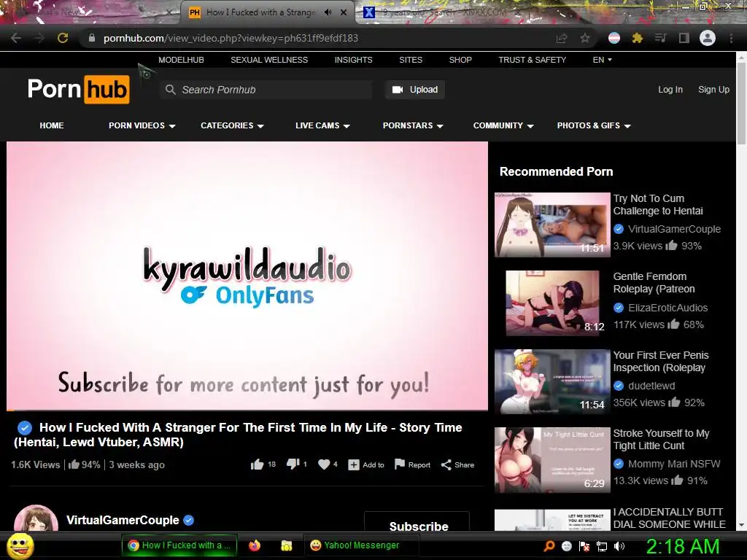Viewport: 747px width, 560px height.
Task: Open the Mommy Mari NSFW uploader link
Action: coord(674,464)
